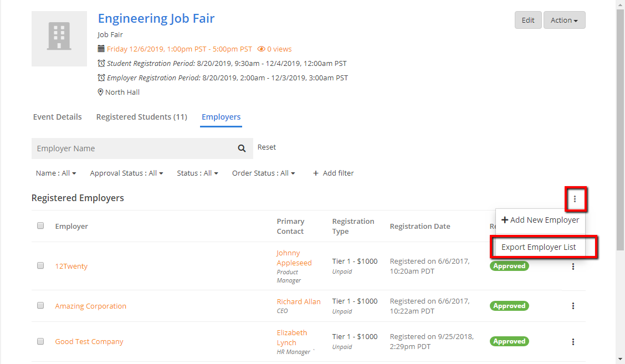Click the plus icon beside Add filter

coord(316,173)
